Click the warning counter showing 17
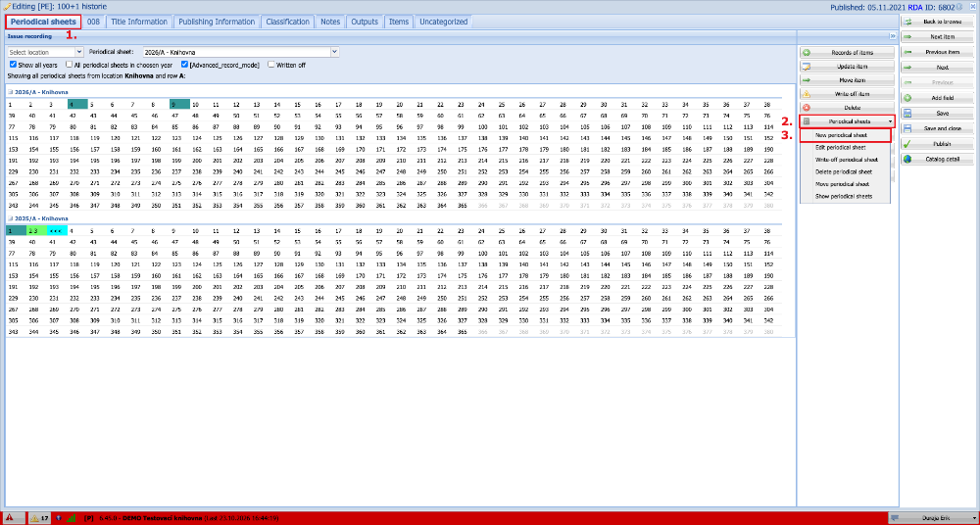 tap(39, 518)
